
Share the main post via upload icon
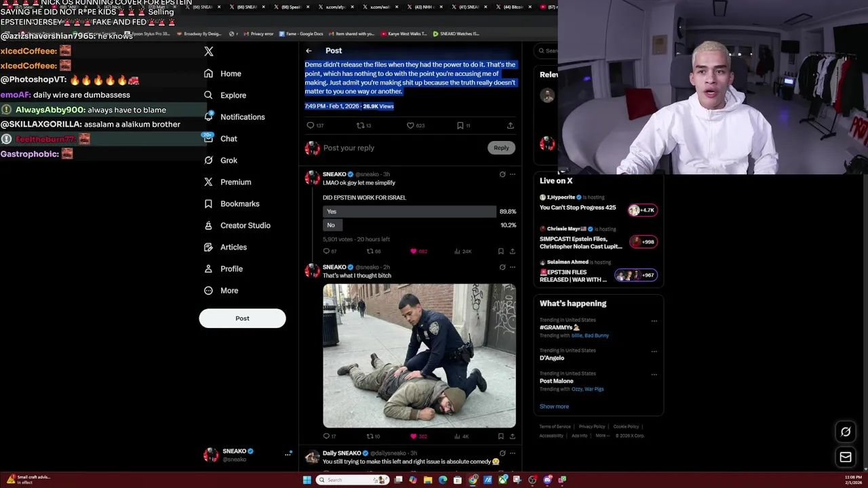pyautogui.click(x=510, y=125)
